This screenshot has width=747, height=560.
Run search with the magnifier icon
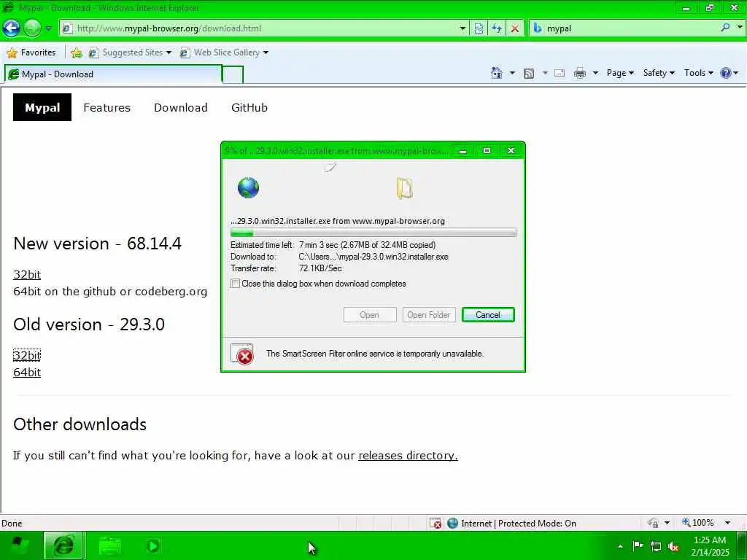pos(725,28)
